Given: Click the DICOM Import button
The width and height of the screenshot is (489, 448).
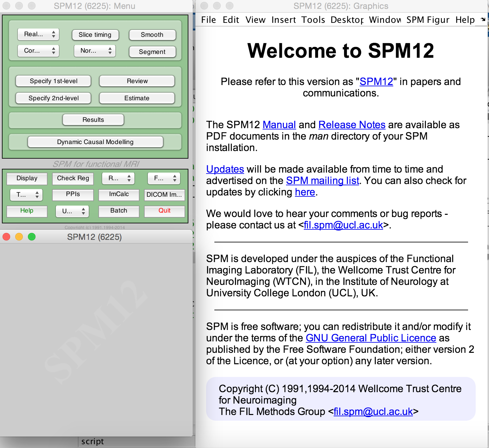Looking at the screenshot, I should (164, 195).
